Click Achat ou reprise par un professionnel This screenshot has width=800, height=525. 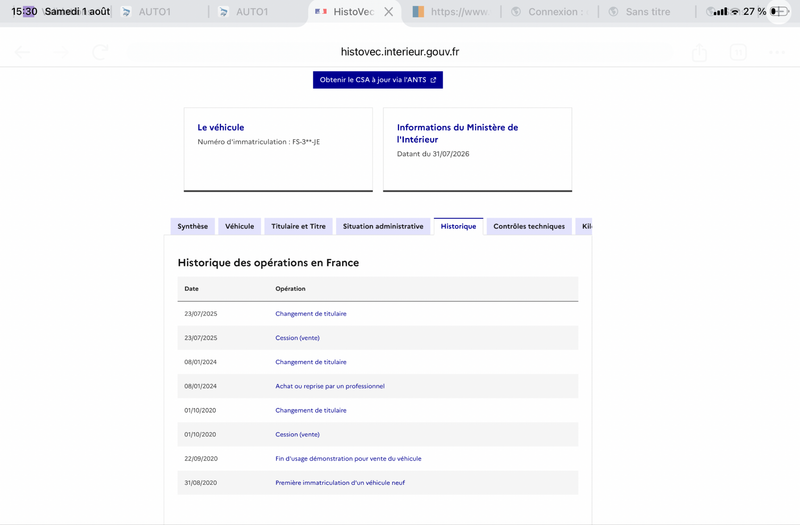330,386
